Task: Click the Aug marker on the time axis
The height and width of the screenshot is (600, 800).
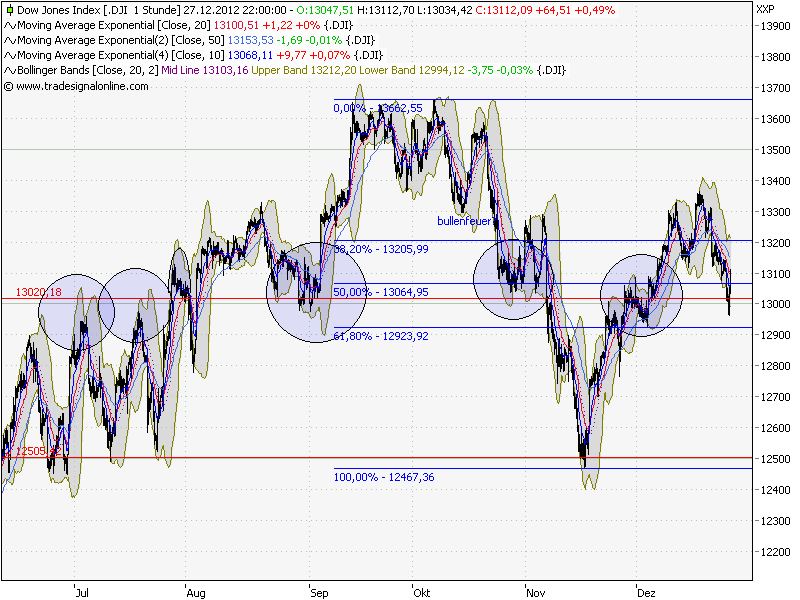Action: [x=196, y=593]
